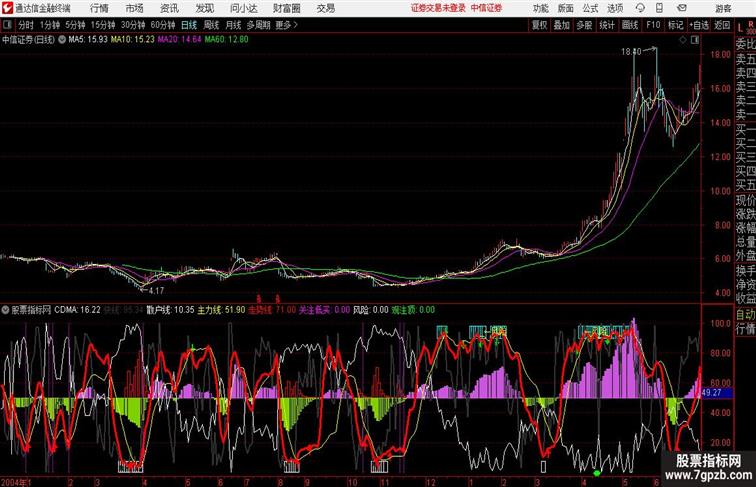The image size is (756, 487).
Task: Click the 画线 drawing toolbar button
Action: 630,25
